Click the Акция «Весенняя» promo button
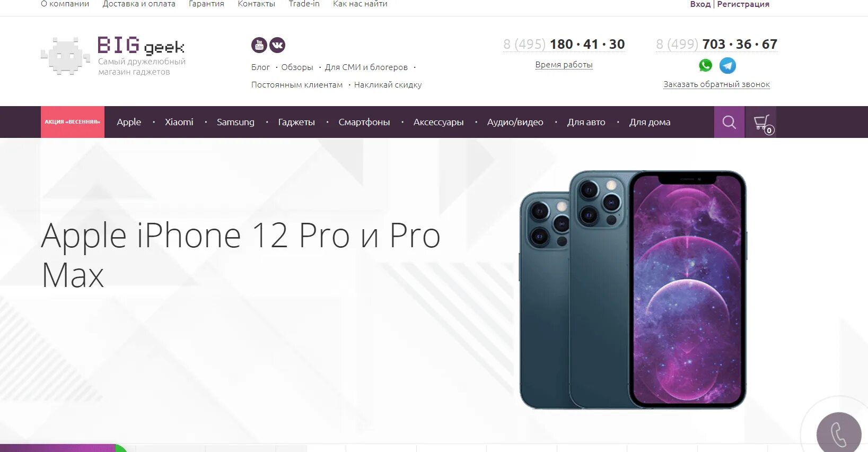This screenshot has width=868, height=452. [x=73, y=122]
